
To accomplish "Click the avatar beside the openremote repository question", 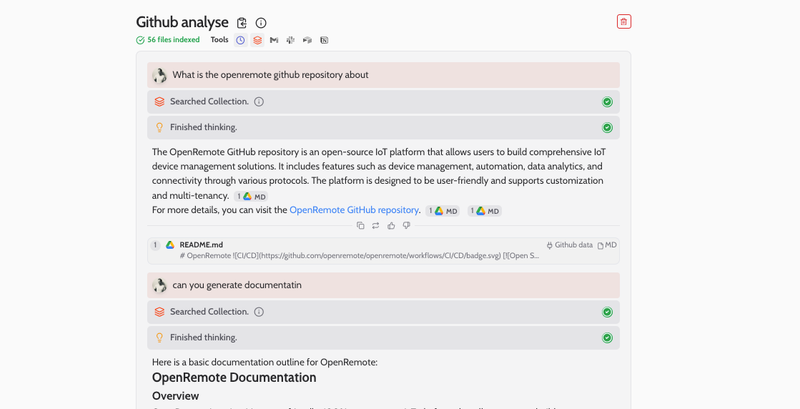I will pyautogui.click(x=159, y=75).
